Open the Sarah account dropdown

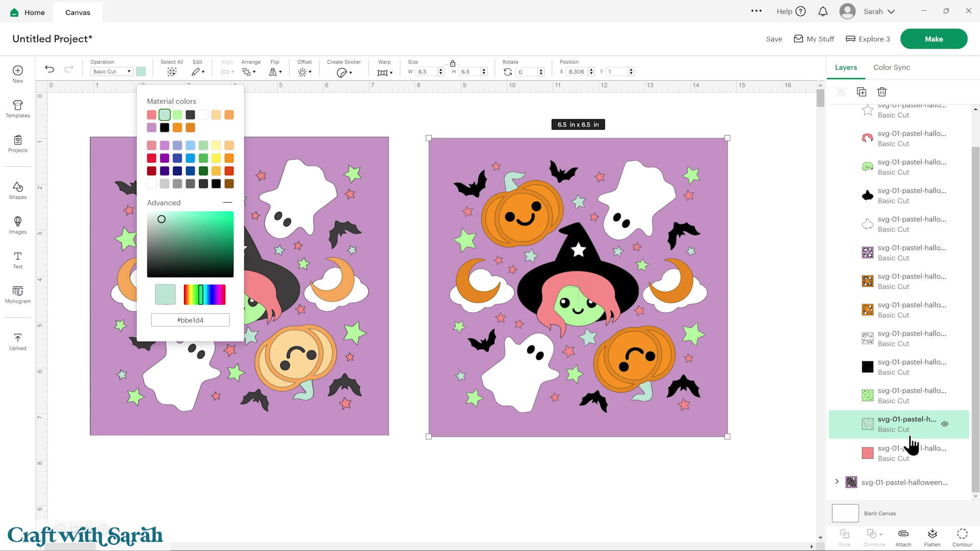point(878,11)
